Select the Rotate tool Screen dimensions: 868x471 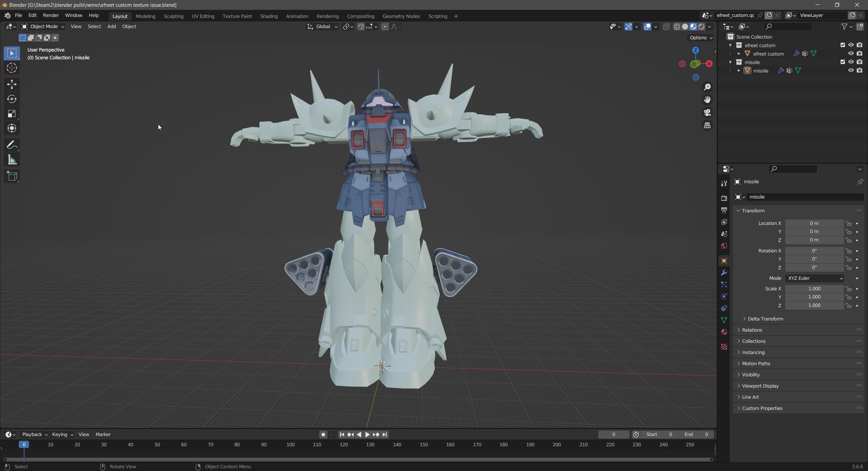click(12, 99)
